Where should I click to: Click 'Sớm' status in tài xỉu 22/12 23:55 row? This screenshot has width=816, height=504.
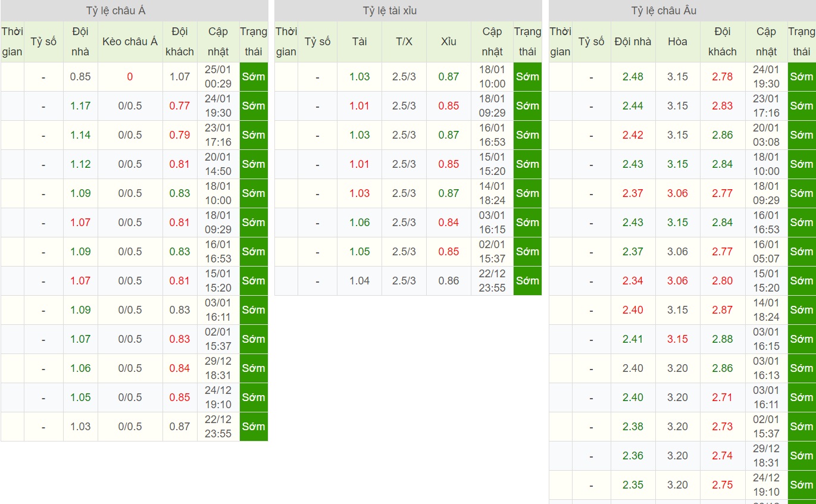click(527, 281)
